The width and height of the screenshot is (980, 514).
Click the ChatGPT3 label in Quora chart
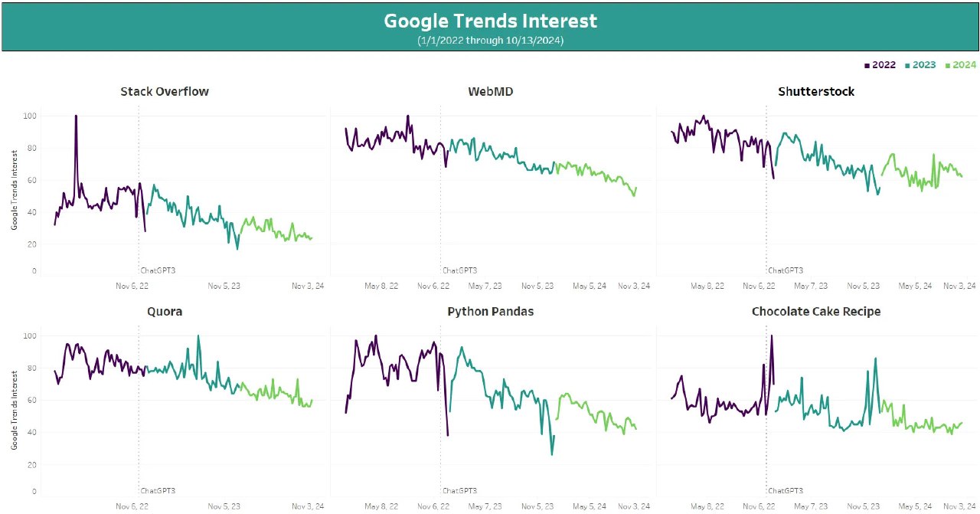pyautogui.click(x=158, y=490)
